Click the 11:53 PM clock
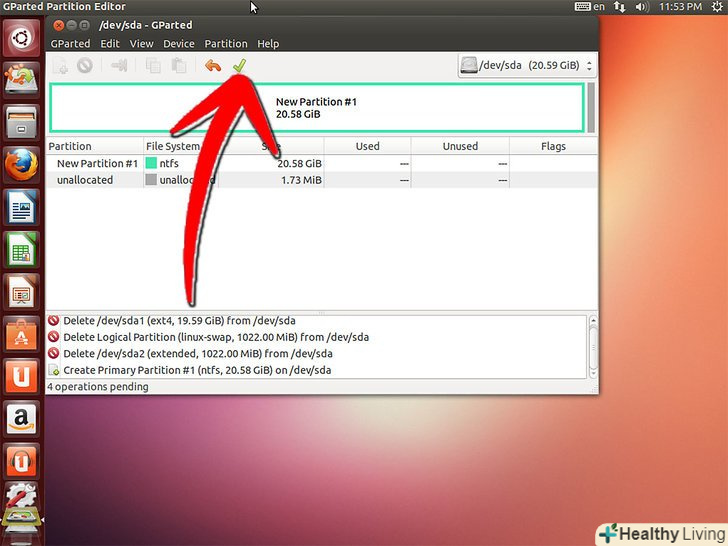This screenshot has width=728, height=546. pyautogui.click(x=680, y=6)
